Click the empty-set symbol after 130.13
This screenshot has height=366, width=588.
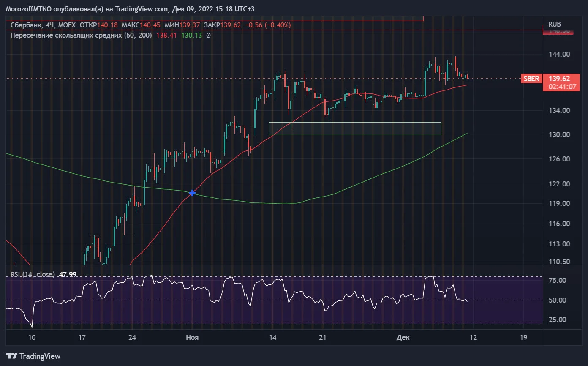pos(208,36)
